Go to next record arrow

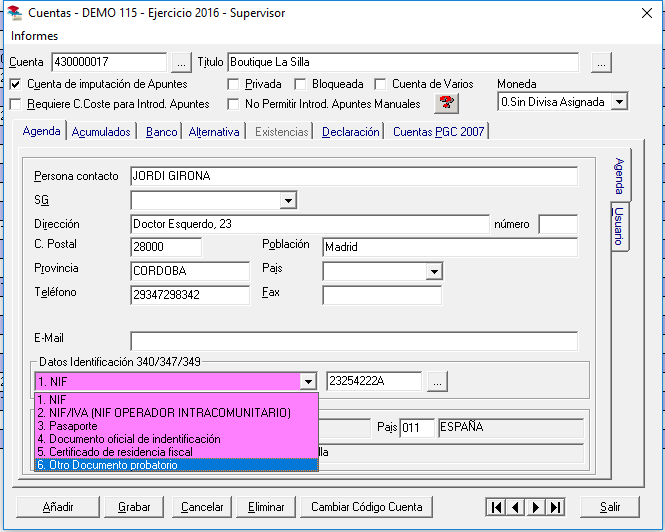pos(535,507)
